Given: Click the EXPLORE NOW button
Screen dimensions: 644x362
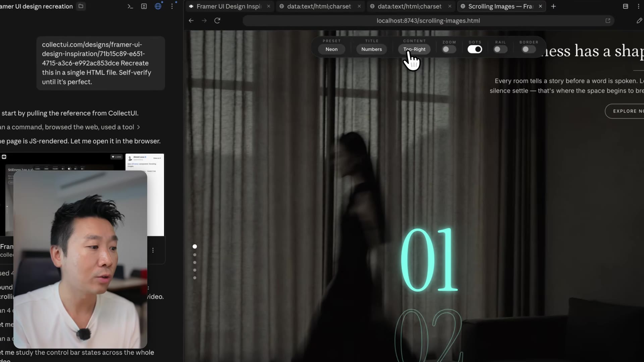Looking at the screenshot, I should [x=625, y=111].
